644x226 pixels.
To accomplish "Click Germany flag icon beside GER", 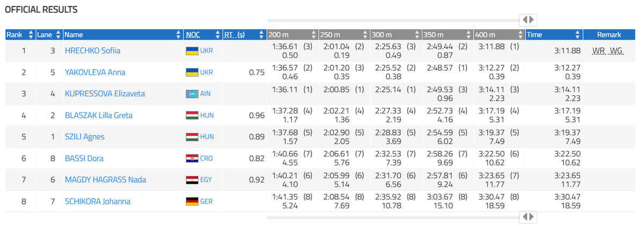I will (191, 201).
